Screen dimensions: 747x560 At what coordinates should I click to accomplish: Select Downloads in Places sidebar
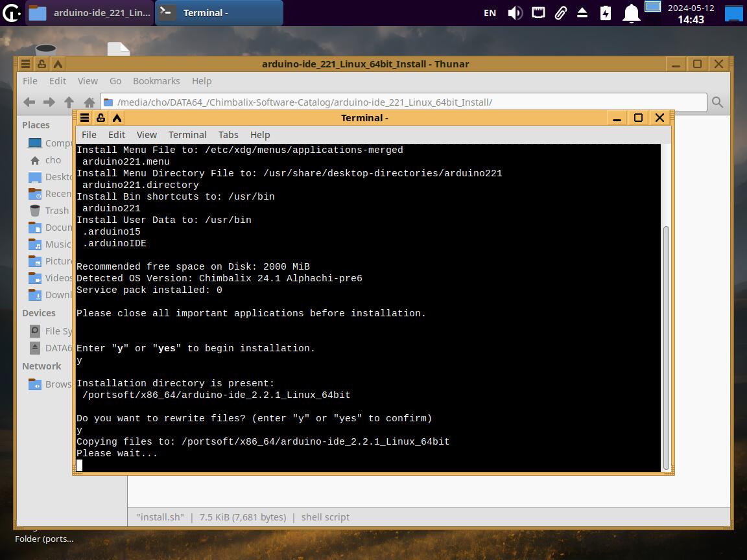pyautogui.click(x=49, y=295)
